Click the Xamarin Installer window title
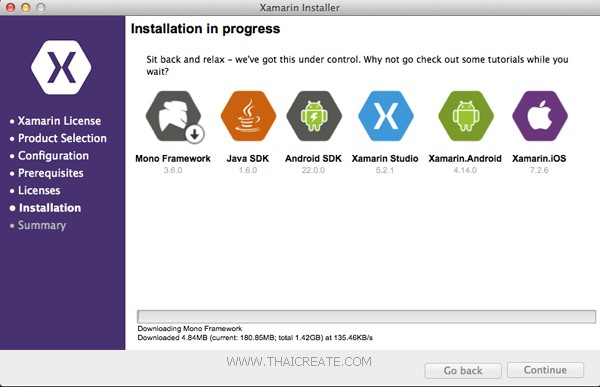This screenshot has height=387, width=600. pyautogui.click(x=300, y=8)
